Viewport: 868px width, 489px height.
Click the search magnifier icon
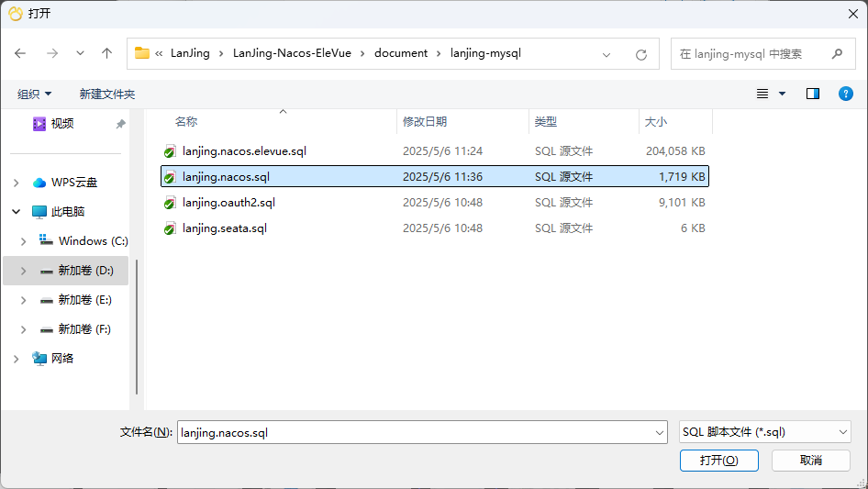837,54
